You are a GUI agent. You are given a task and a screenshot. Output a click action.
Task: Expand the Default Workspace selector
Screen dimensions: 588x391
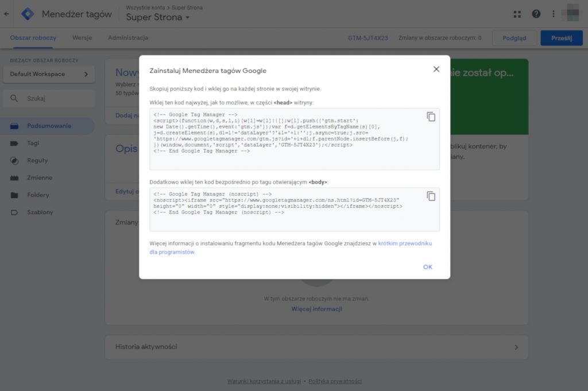point(49,74)
